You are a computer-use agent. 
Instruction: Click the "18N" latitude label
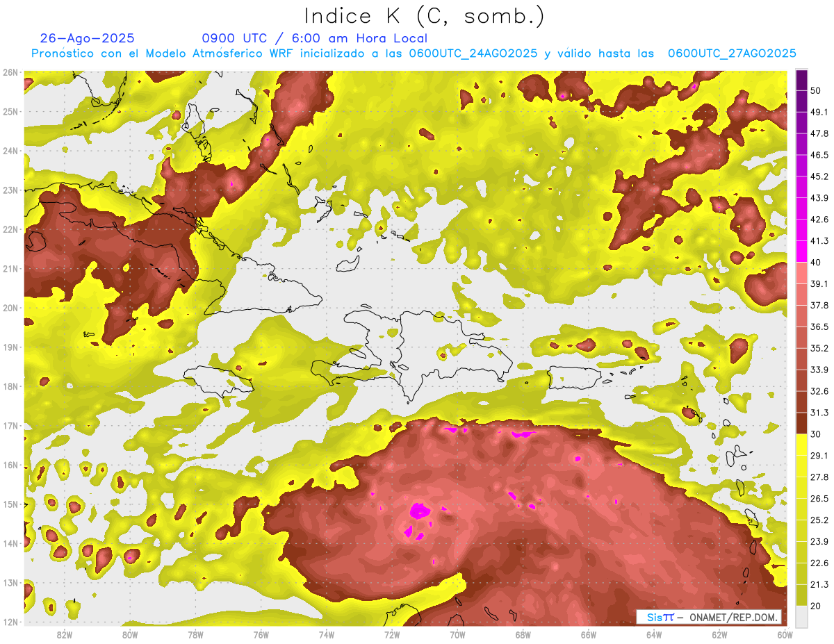[10, 386]
